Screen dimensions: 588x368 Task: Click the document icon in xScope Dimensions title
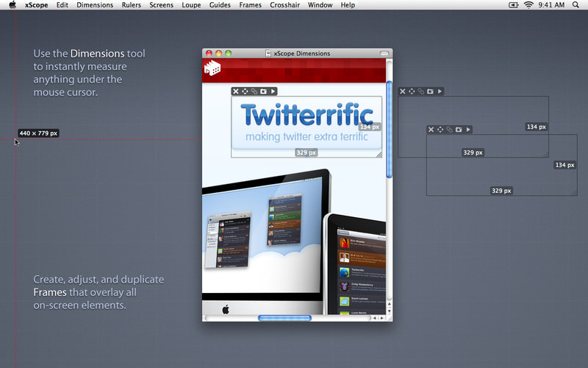pyautogui.click(x=268, y=53)
